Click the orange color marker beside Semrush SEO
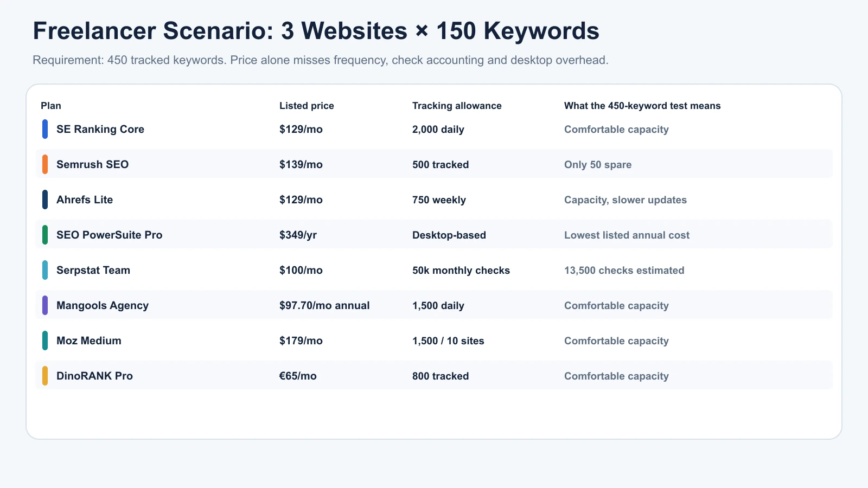 point(45,164)
